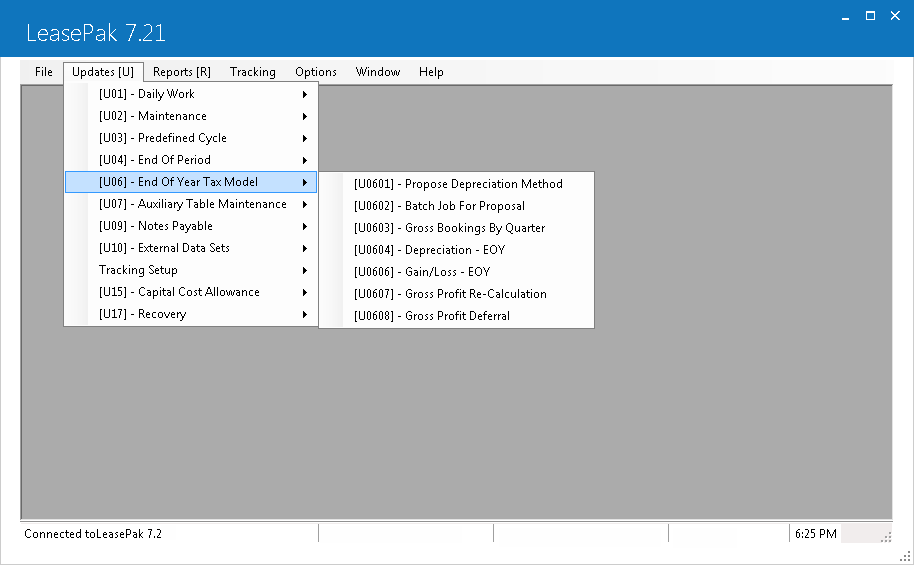Choose [U01] - Daily Work entry
914x565 pixels.
coord(191,94)
